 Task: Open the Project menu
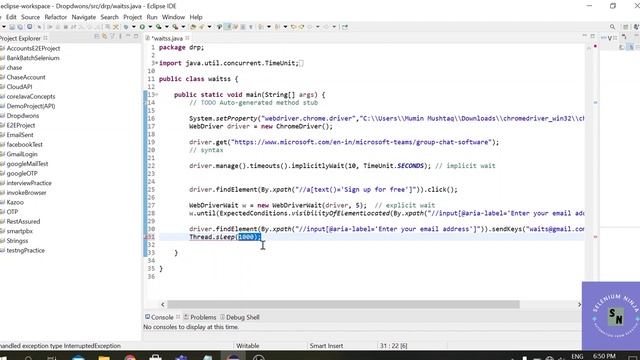[133, 17]
